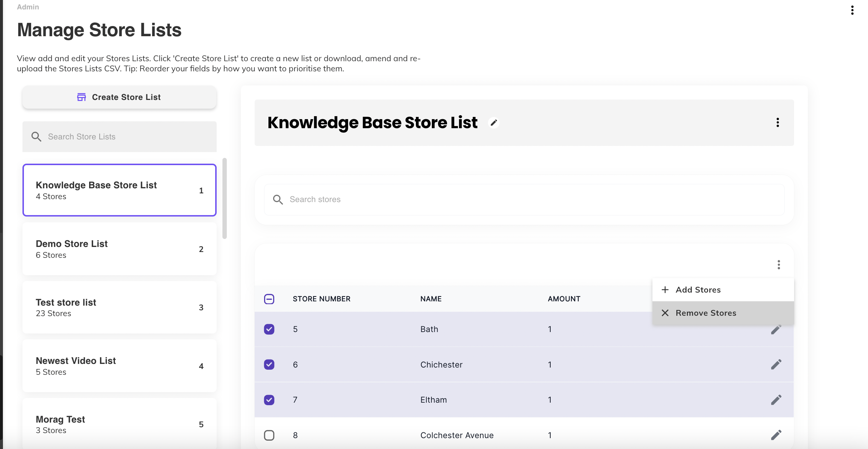Screen dimensions: 868x449
Task: Click the pencil icon beside the list title
Action: [493, 123]
